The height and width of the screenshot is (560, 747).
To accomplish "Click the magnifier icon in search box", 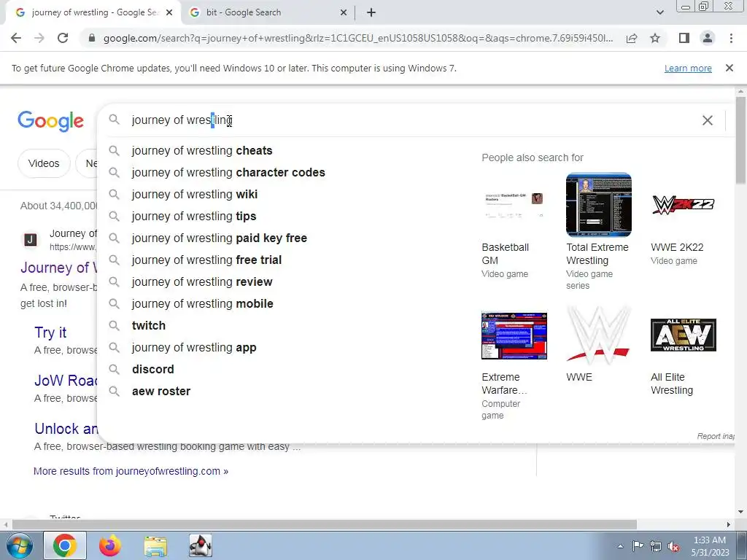I will pos(115,120).
